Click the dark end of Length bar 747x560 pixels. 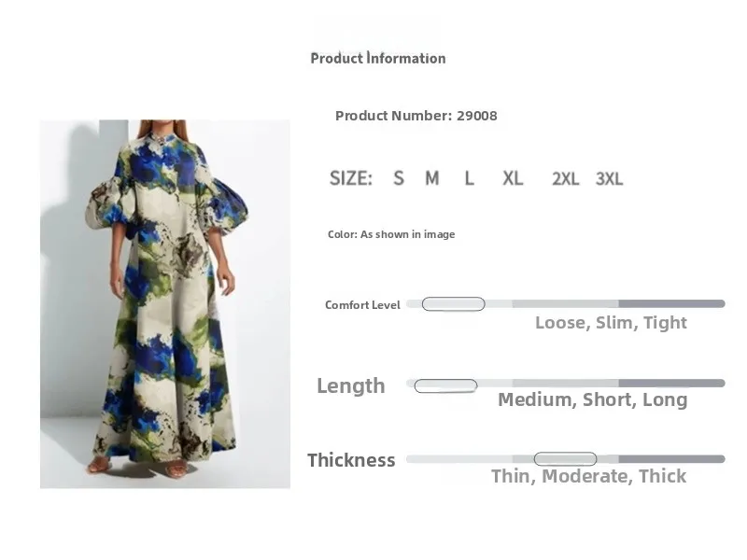coord(671,384)
